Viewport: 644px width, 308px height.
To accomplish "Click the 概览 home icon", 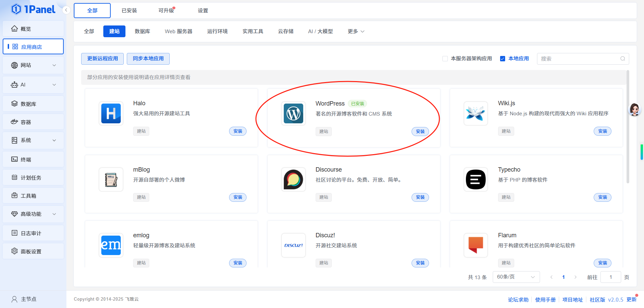I will click(14, 28).
